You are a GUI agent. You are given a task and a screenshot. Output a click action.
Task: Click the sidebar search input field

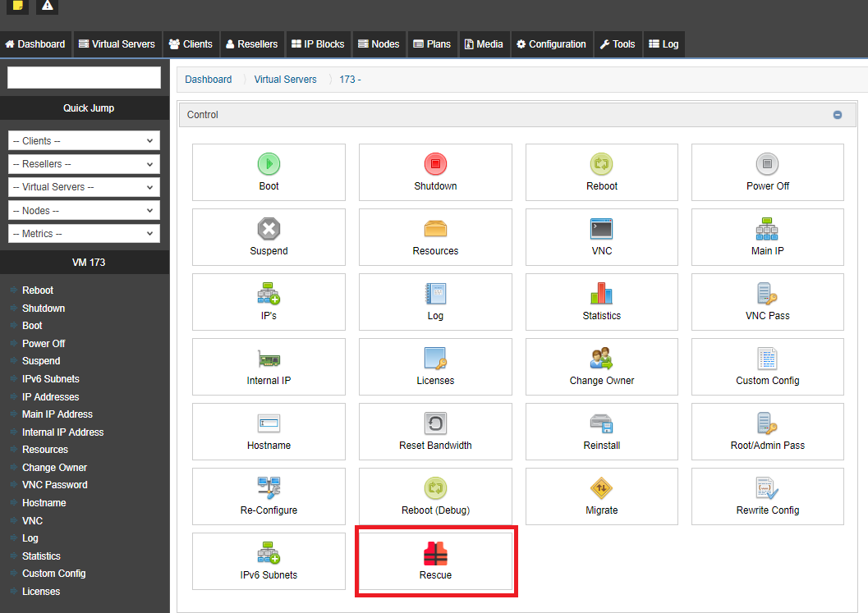(84, 78)
